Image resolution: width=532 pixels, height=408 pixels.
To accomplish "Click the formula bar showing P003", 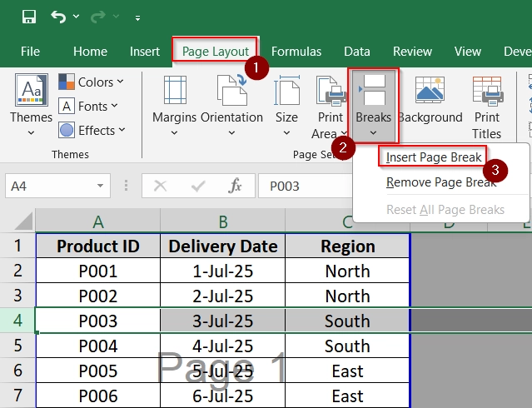I will pos(306,186).
